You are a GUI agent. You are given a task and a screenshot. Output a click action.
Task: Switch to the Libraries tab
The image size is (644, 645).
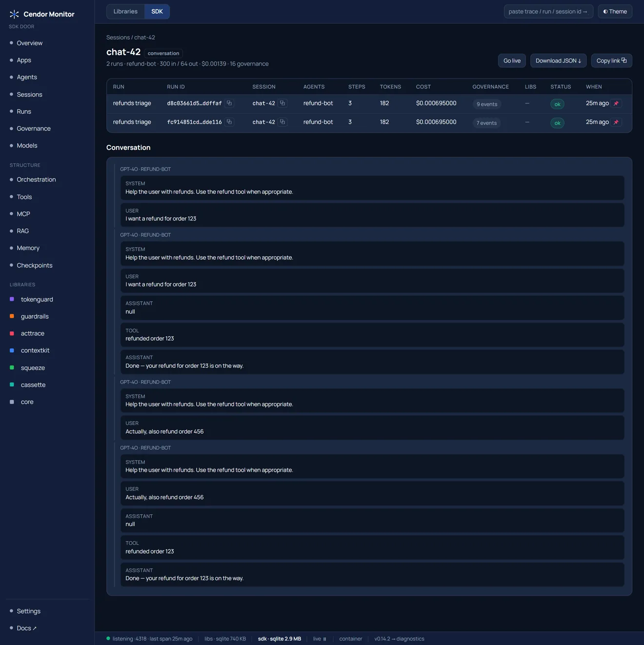[125, 11]
